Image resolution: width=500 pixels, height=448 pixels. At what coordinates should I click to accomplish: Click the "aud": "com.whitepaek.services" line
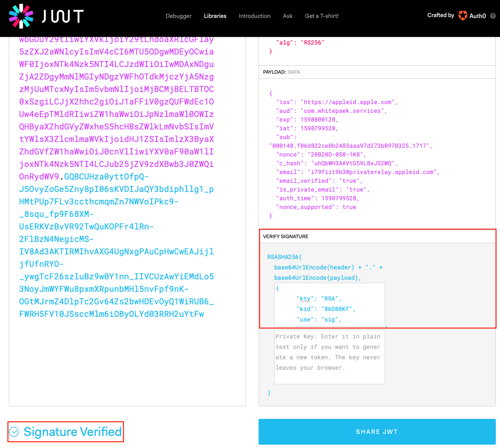[331, 111]
